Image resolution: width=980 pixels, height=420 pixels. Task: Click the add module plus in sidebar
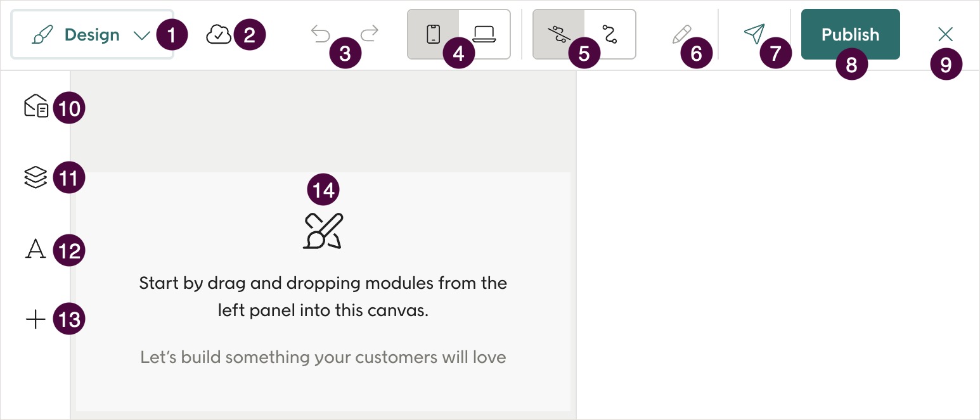pyautogui.click(x=35, y=319)
